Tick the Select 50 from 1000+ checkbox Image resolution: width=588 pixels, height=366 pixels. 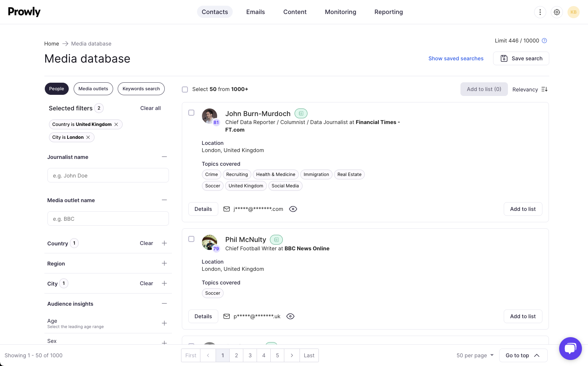(x=185, y=90)
